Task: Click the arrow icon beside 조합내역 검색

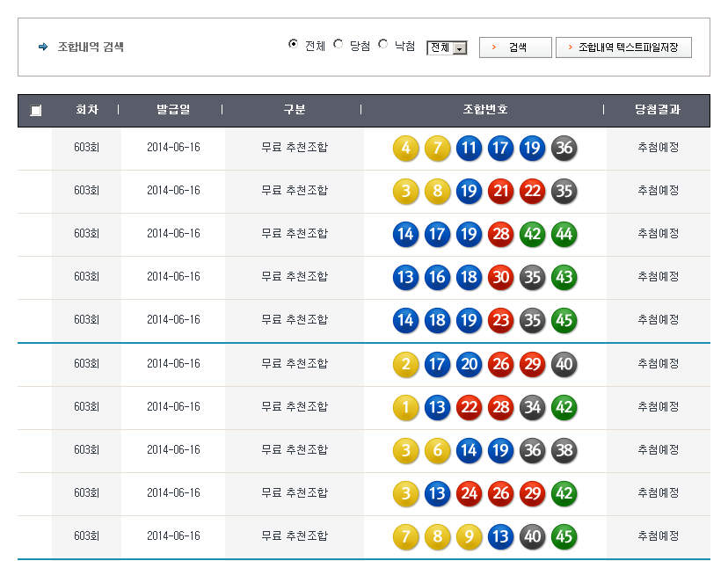Action: click(x=43, y=47)
